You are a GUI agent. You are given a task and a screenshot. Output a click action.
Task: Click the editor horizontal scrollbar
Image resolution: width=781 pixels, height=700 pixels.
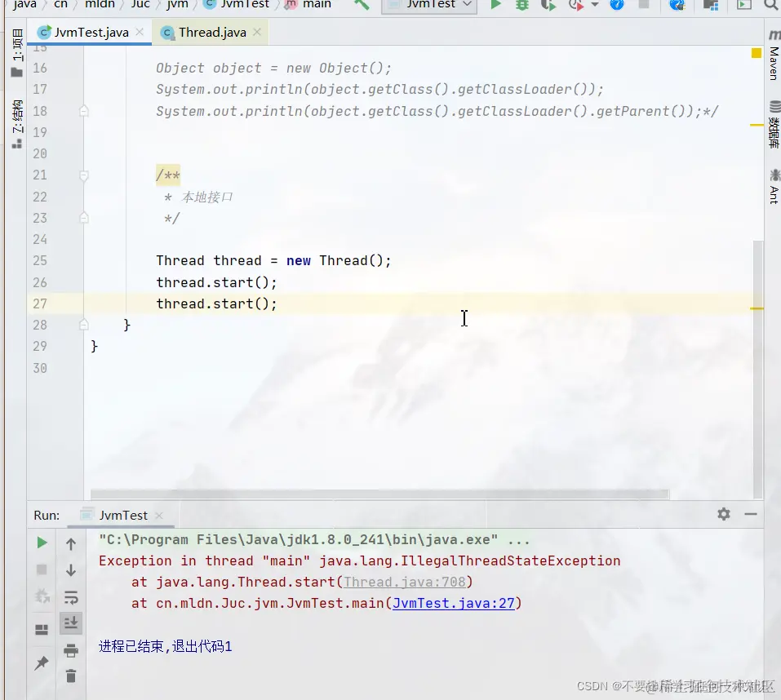(x=379, y=494)
